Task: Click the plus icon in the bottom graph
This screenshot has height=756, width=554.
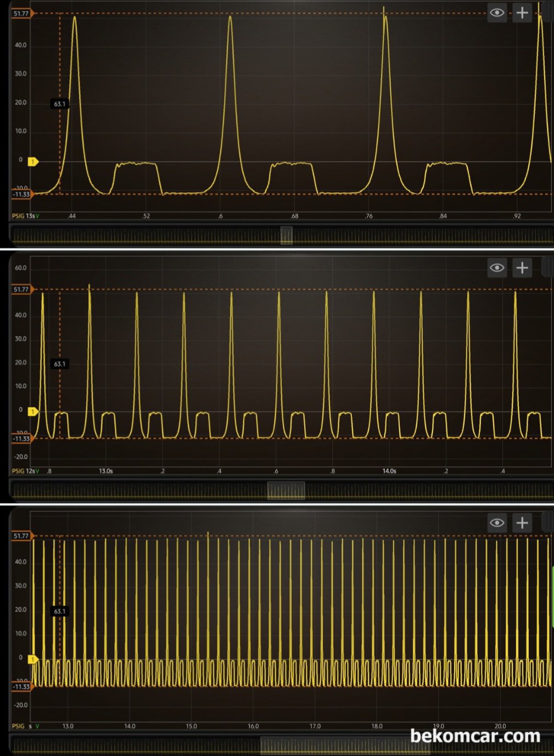Action: coord(522,523)
